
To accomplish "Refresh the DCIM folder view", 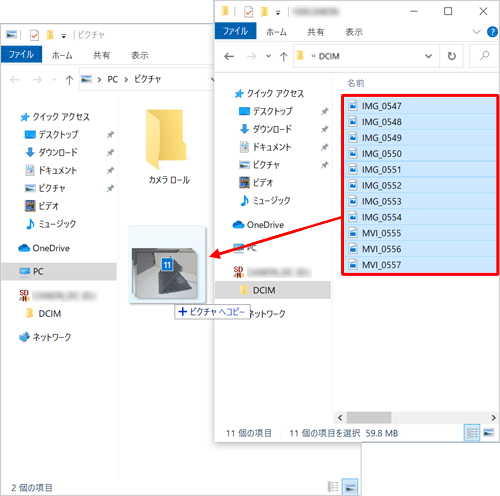I will click(x=451, y=56).
